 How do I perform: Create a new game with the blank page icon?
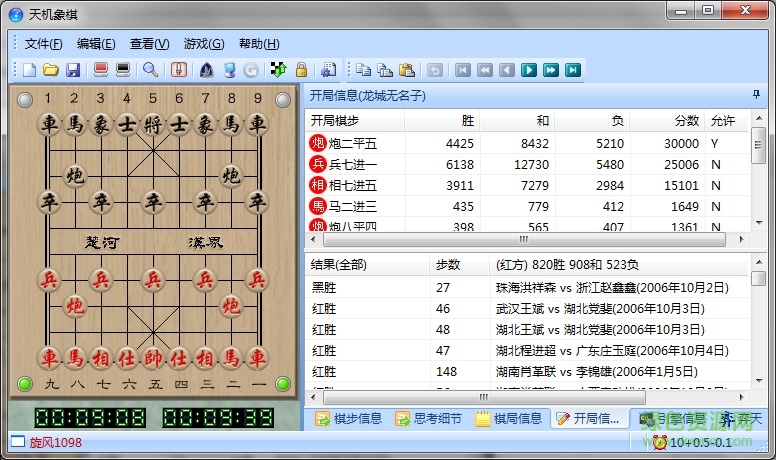pyautogui.click(x=29, y=70)
